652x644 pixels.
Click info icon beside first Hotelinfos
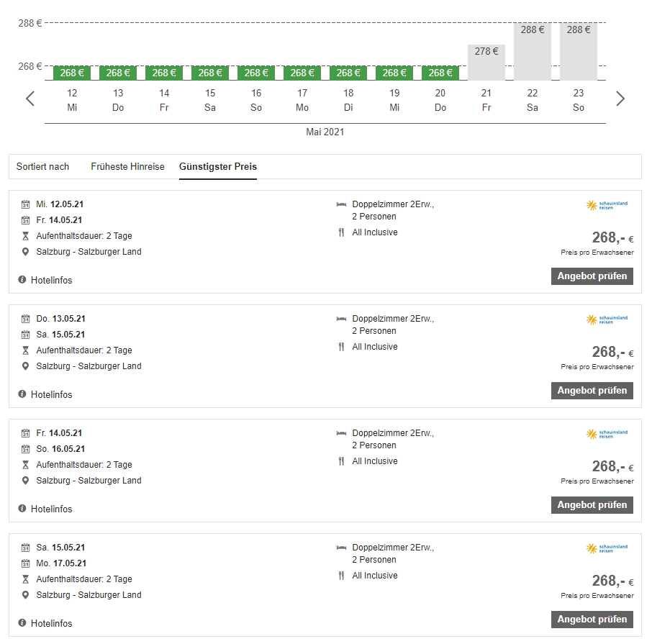click(x=22, y=280)
